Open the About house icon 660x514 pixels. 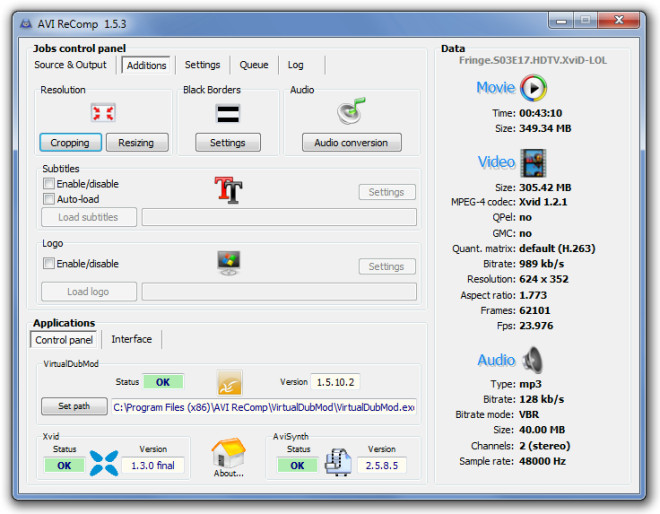tap(229, 453)
